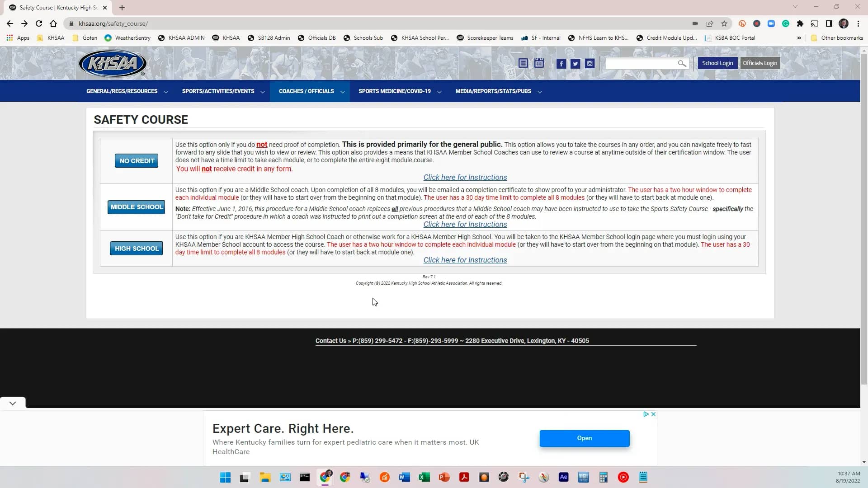Viewport: 868px width, 488px height.
Task: Click the share page icon in address bar
Action: point(710,23)
